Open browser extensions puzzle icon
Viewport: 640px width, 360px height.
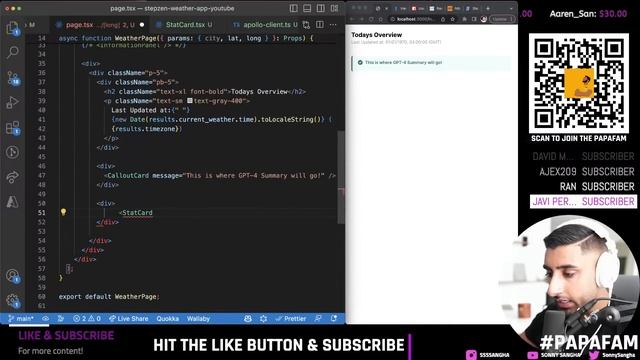click(464, 19)
